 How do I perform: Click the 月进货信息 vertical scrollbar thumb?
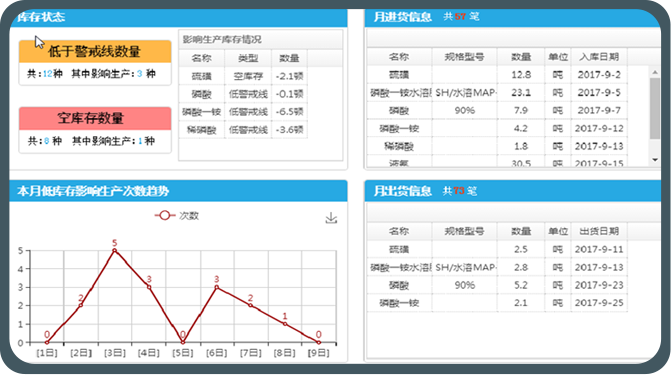[655, 108]
